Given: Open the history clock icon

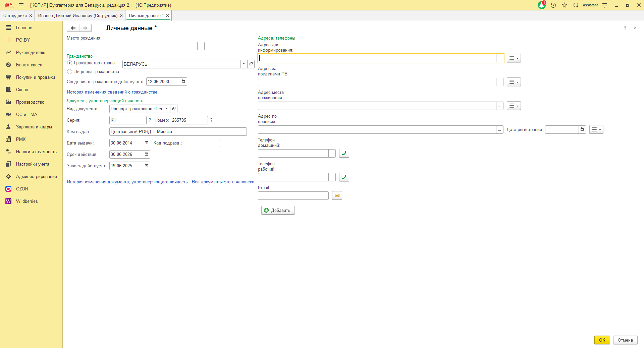Looking at the screenshot, I should click(x=553, y=5).
